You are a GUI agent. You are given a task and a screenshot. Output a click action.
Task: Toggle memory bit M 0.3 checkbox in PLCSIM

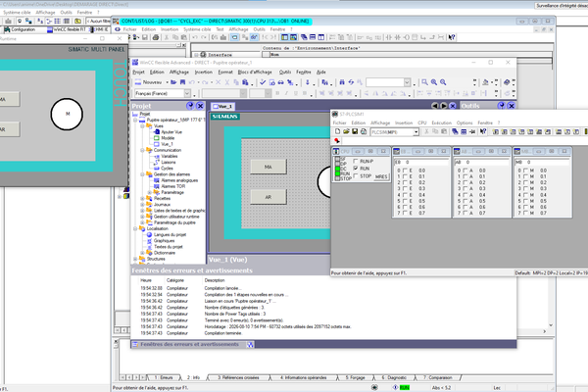click(525, 189)
